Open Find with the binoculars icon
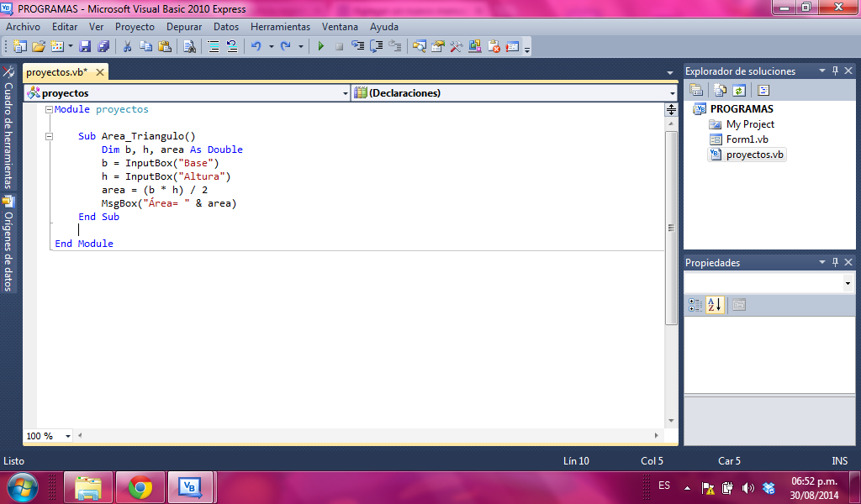The width and height of the screenshot is (861, 504). [189, 46]
